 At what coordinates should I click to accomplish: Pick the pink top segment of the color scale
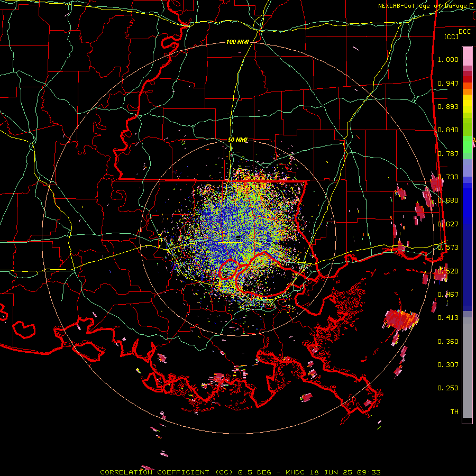(467, 57)
